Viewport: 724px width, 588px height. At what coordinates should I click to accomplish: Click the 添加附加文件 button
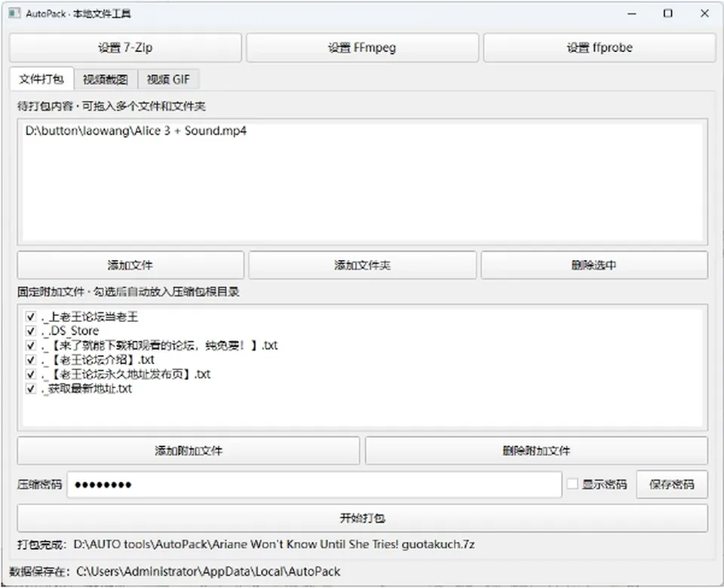(189, 451)
